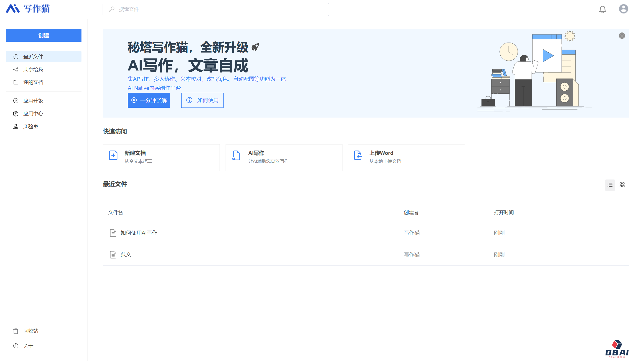Click the info icon in 如何使用
Viewport: 644px width, 361px height.
[x=189, y=100]
